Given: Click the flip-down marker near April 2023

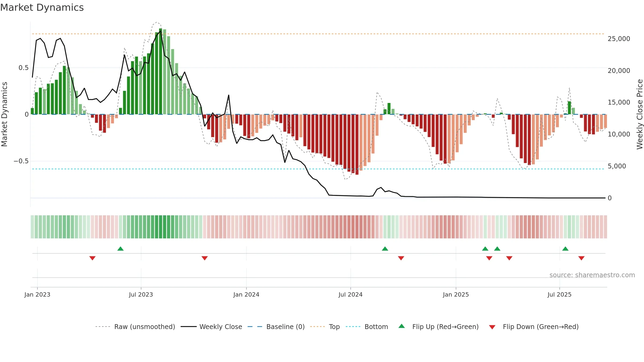Looking at the screenshot, I should click(92, 258).
